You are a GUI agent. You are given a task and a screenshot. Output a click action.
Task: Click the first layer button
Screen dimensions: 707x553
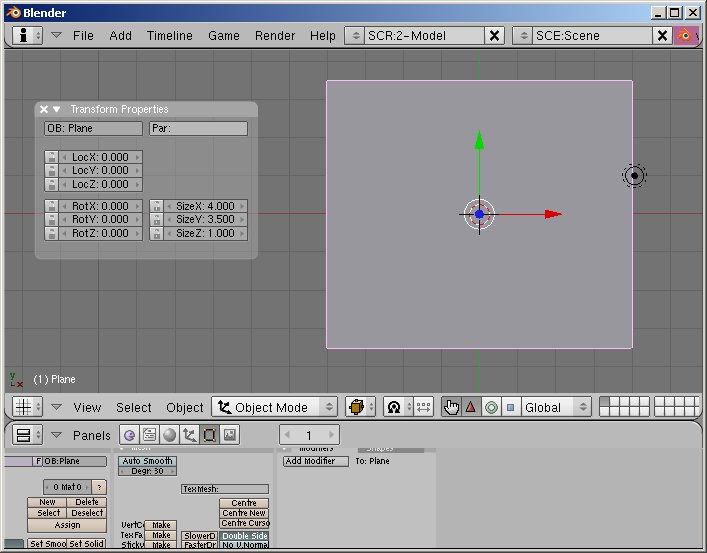[x=604, y=401]
